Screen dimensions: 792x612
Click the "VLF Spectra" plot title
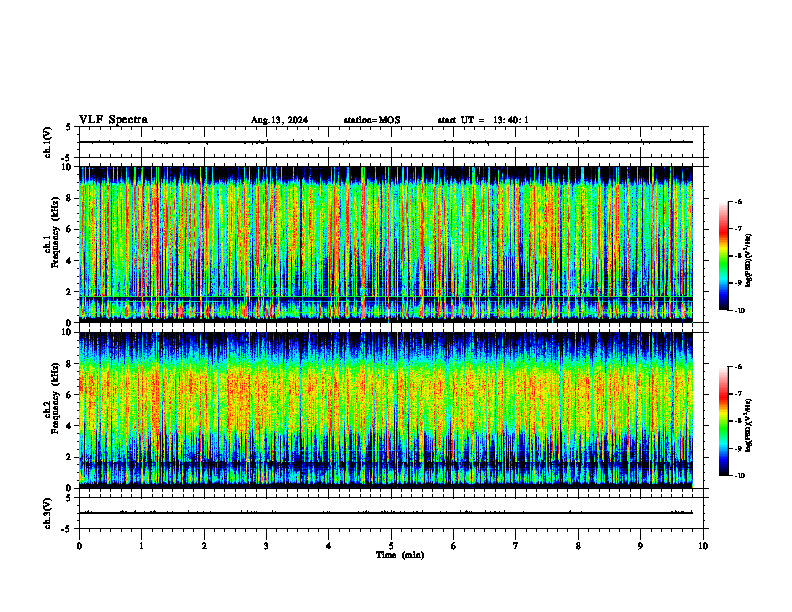113,120
